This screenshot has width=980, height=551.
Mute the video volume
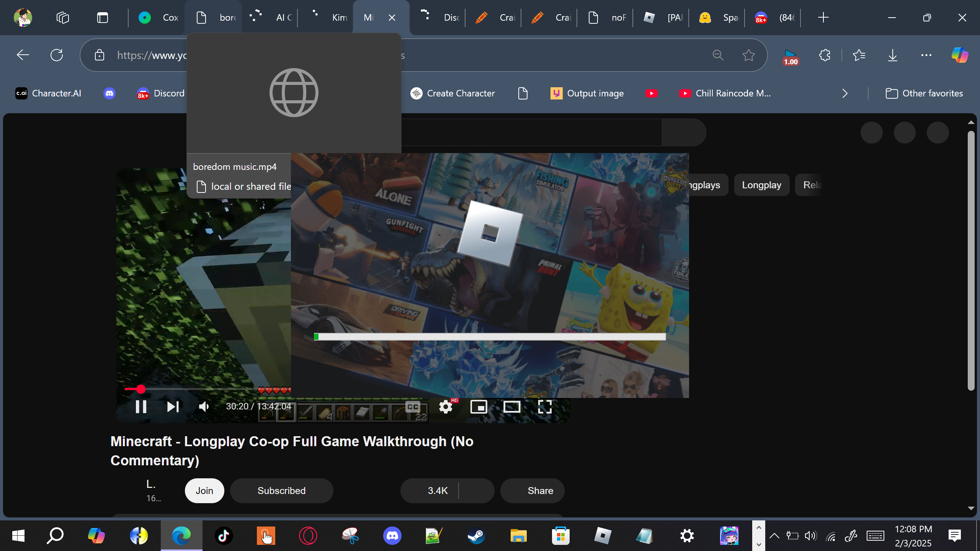(x=204, y=406)
